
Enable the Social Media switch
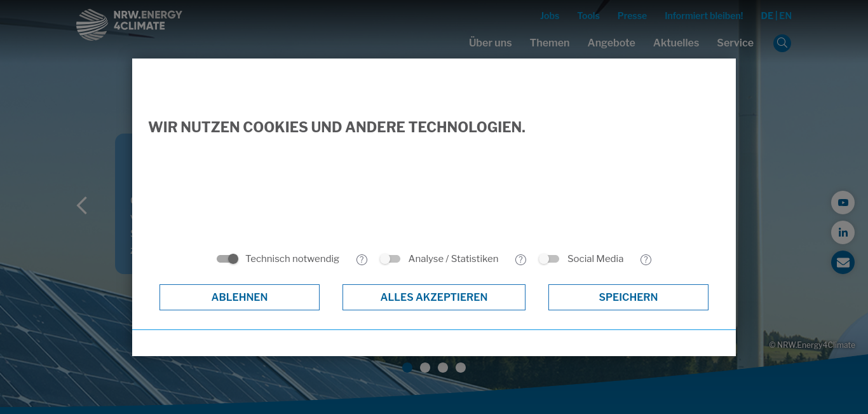tap(549, 259)
